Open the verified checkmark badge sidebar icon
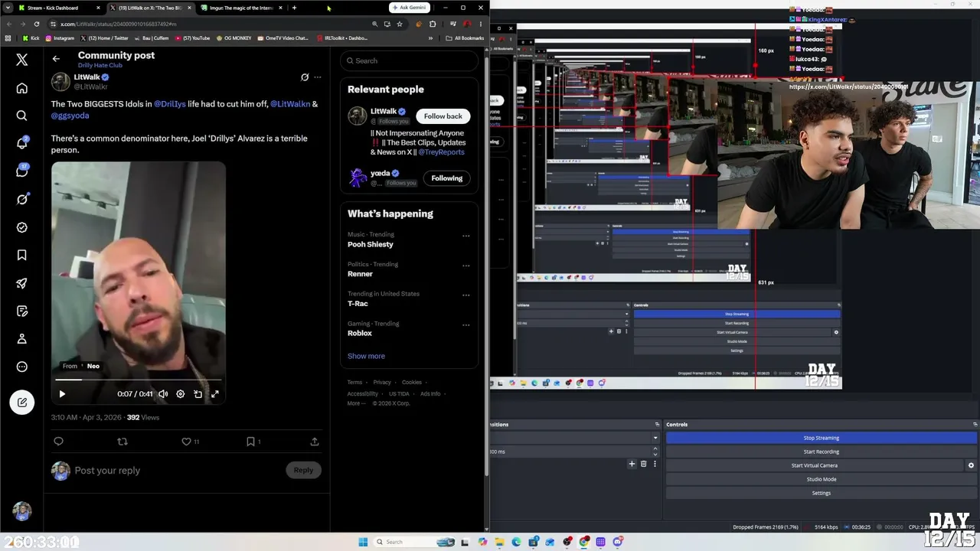 coord(21,227)
